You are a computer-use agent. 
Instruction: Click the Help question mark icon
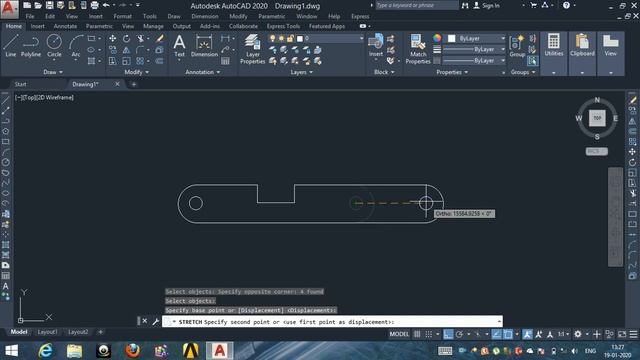click(x=566, y=5)
